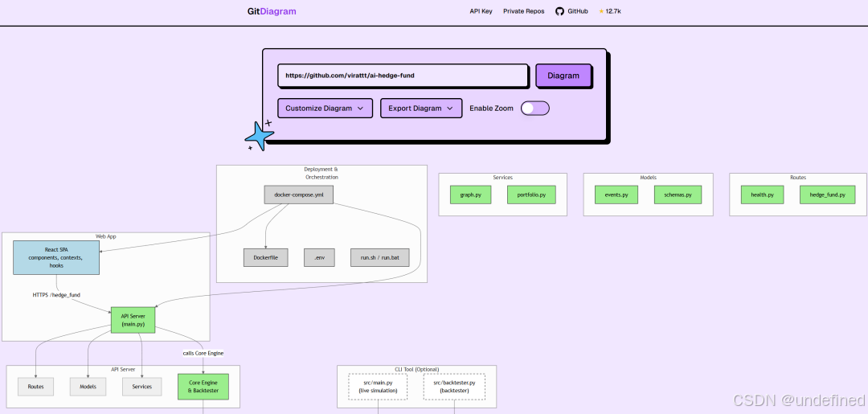The width and height of the screenshot is (868, 414).
Task: Open the API Key link
Action: (481, 11)
